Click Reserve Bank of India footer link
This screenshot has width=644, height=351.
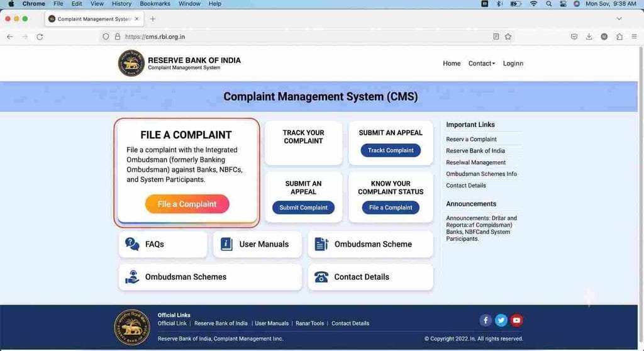pyautogui.click(x=221, y=323)
